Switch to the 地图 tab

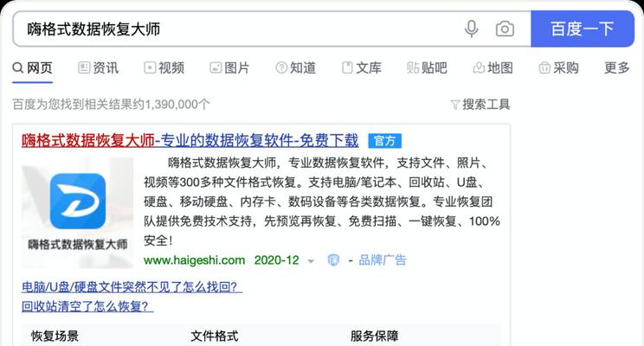coord(493,67)
